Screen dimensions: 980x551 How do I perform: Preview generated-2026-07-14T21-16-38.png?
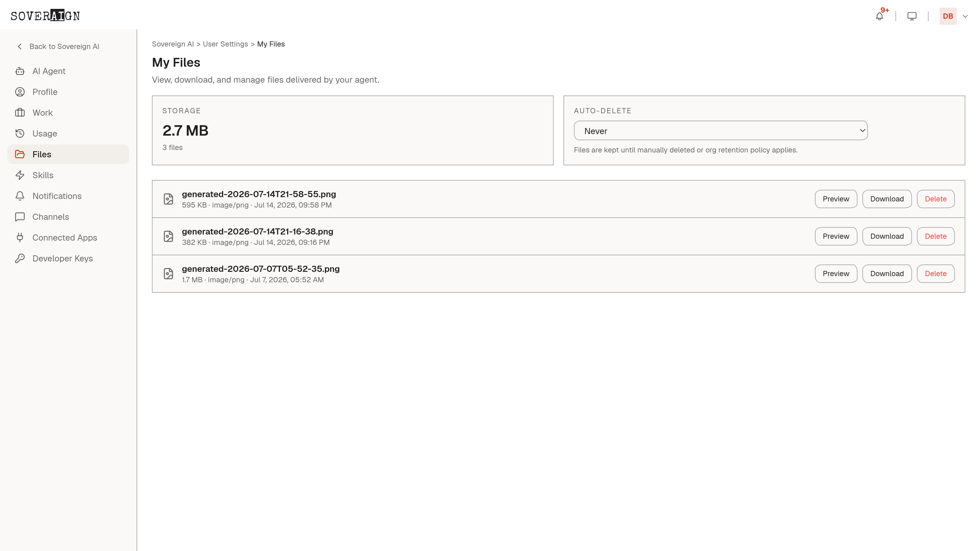click(x=836, y=236)
